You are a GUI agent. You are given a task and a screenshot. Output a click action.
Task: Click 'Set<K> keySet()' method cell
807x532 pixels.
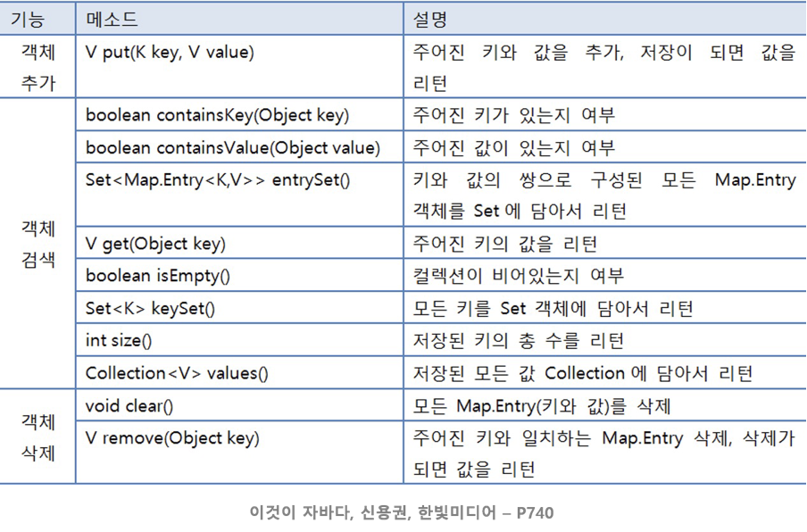click(x=239, y=308)
